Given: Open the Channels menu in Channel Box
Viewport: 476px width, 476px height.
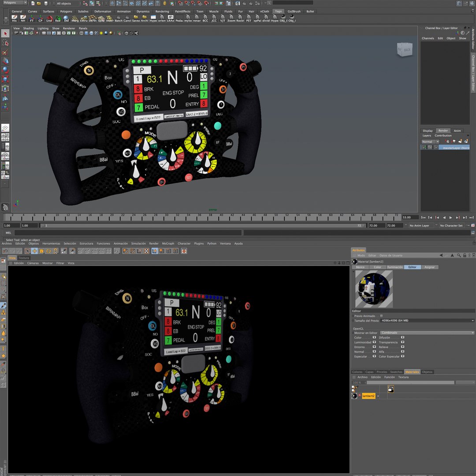Looking at the screenshot, I should coord(428,38).
